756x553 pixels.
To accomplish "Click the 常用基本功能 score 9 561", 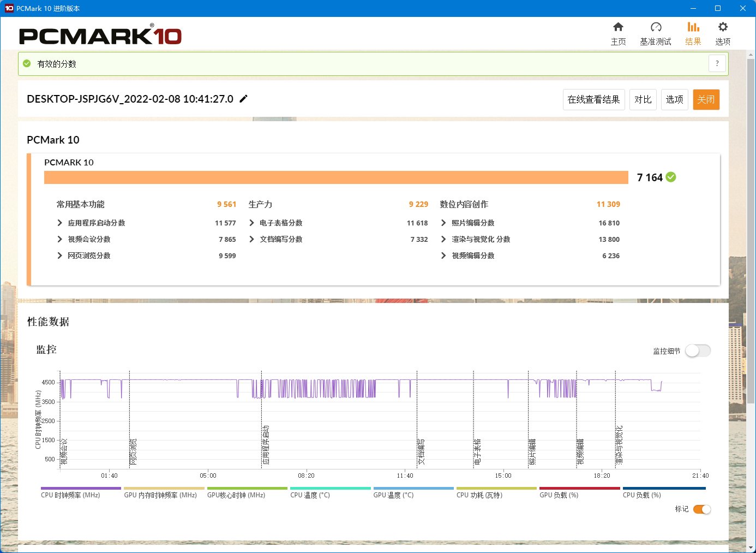I will point(226,204).
